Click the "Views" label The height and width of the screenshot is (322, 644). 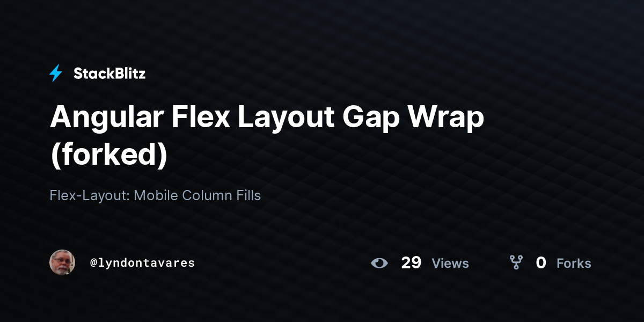[x=450, y=264]
